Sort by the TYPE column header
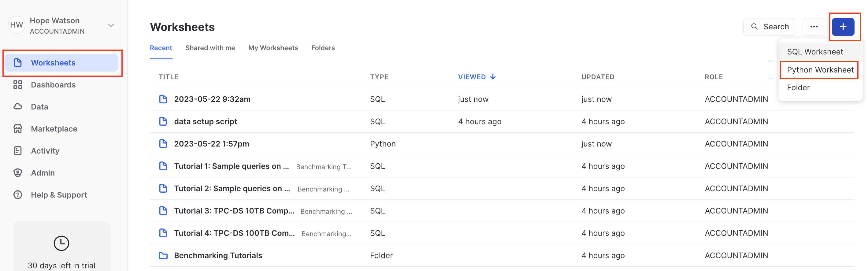This screenshot has width=868, height=271. click(x=379, y=77)
